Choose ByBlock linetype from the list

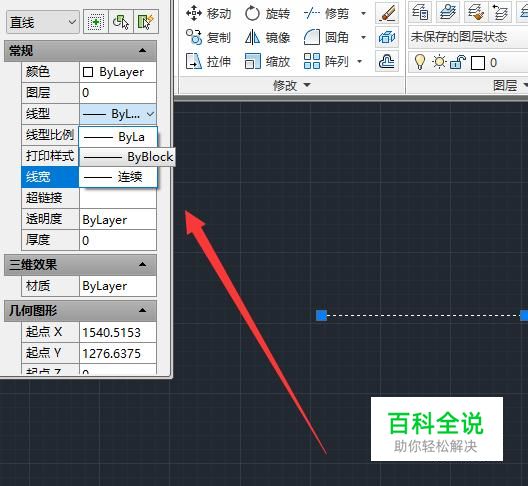tap(127, 157)
